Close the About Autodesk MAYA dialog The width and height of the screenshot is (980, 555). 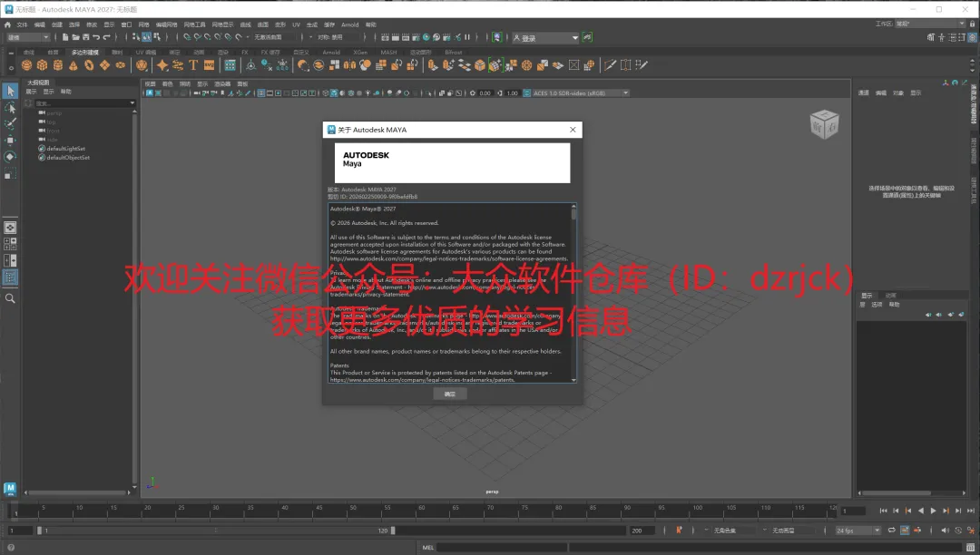click(x=573, y=130)
